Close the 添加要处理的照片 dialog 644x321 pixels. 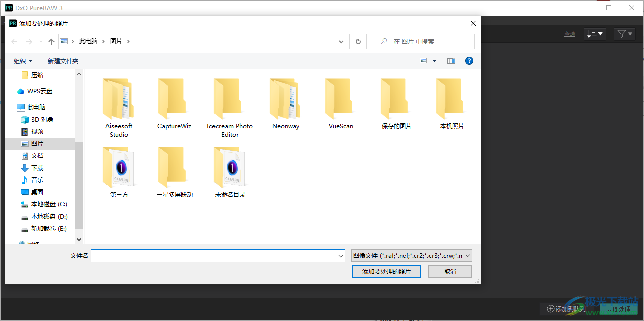[x=473, y=23]
